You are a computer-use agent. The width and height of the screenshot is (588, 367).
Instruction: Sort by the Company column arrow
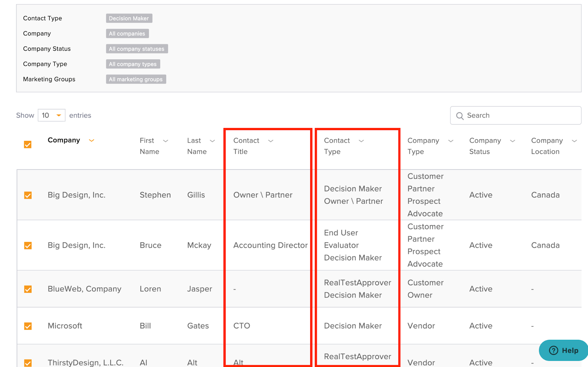(x=92, y=140)
